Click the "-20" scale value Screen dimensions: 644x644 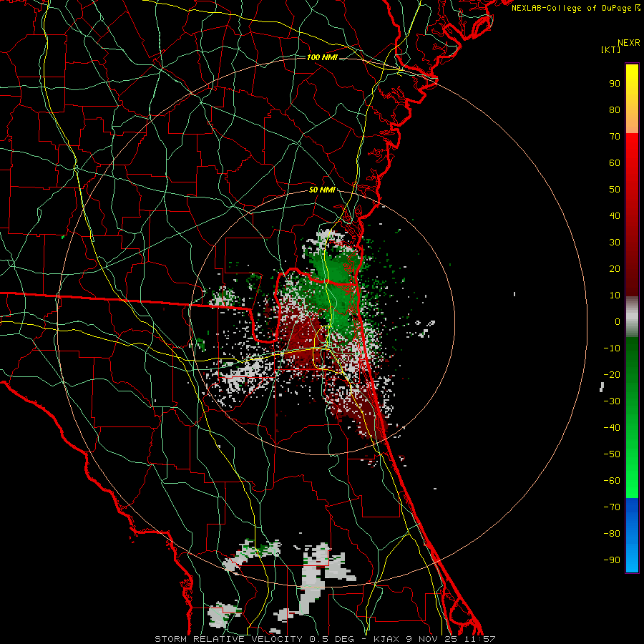[612, 374]
